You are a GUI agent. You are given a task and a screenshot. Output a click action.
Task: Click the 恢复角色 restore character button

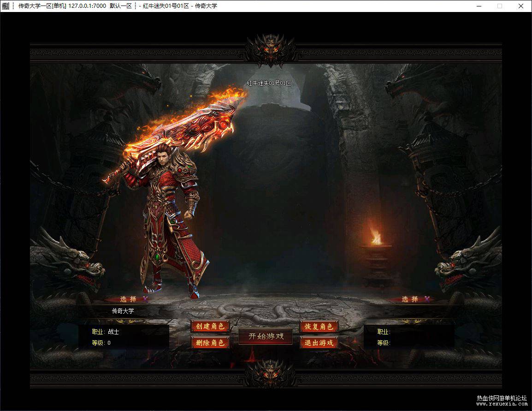pos(319,327)
